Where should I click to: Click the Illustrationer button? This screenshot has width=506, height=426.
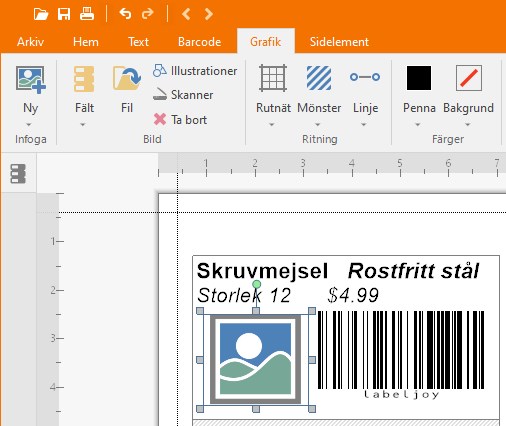pos(195,71)
